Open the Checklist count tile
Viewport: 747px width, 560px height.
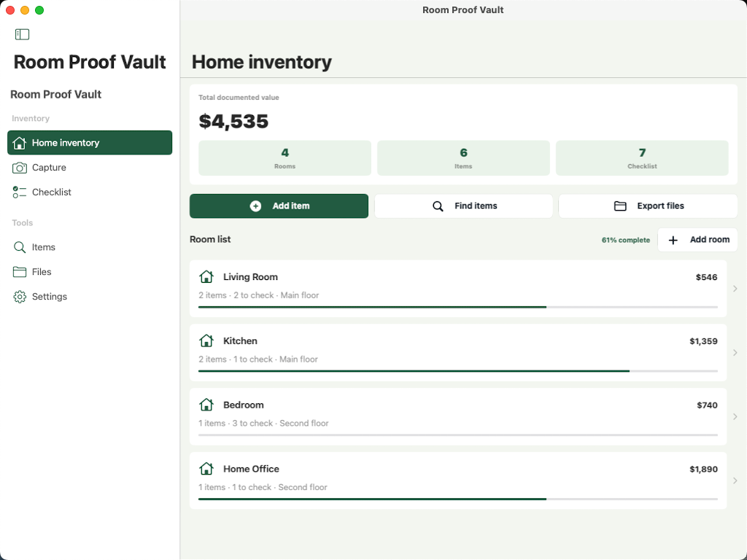pyautogui.click(x=642, y=158)
